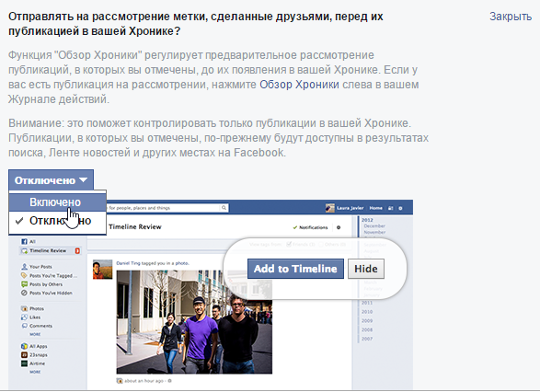Screen dimensions: 540x392
Task: Click the Posts You're Tagged tag icon
Action: (24, 275)
